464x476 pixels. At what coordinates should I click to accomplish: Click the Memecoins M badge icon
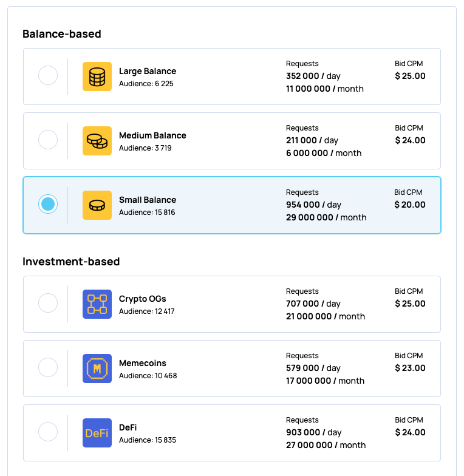point(97,369)
